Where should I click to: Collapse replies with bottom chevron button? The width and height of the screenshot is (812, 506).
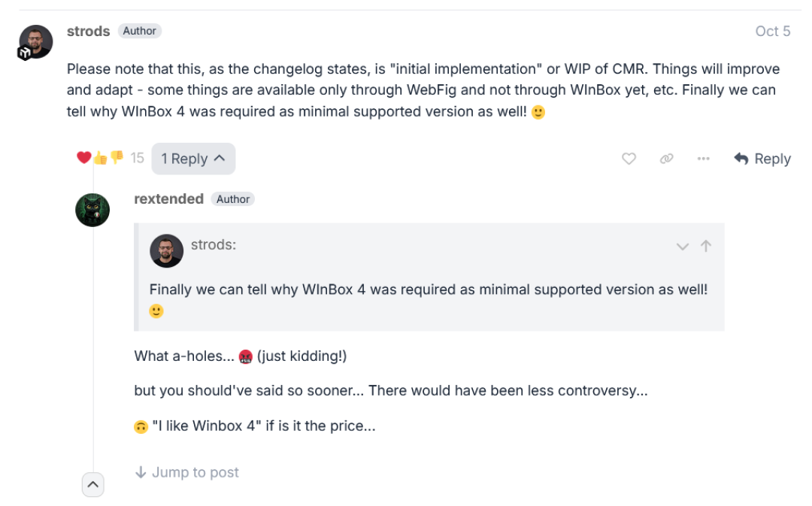tap(92, 485)
